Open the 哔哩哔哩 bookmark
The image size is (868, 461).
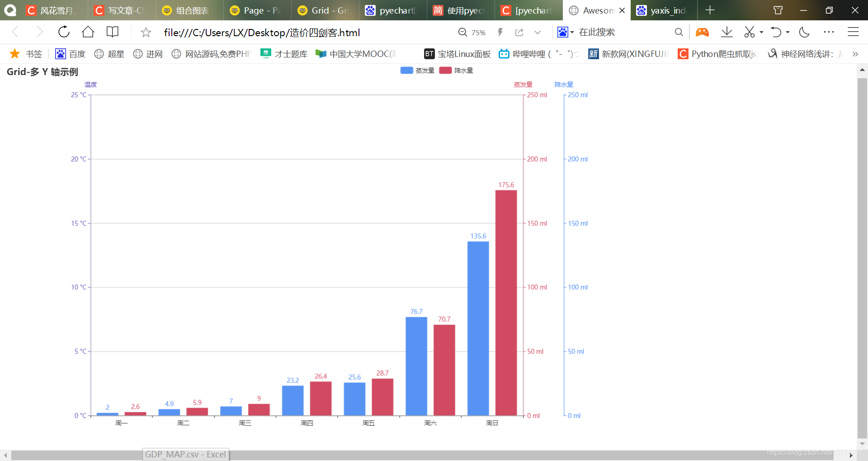(538, 54)
